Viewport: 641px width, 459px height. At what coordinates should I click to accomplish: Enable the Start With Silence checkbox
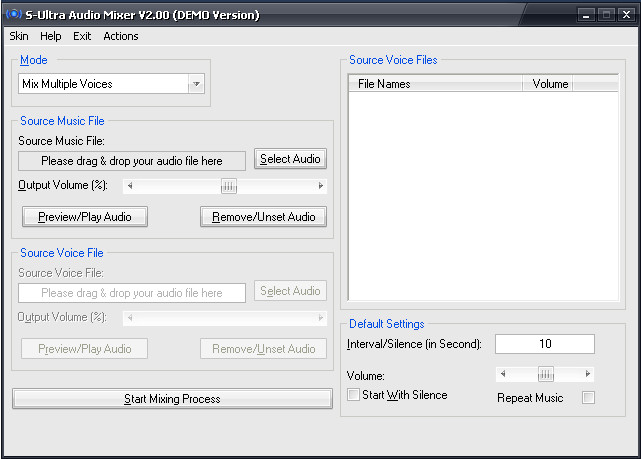pyautogui.click(x=353, y=395)
